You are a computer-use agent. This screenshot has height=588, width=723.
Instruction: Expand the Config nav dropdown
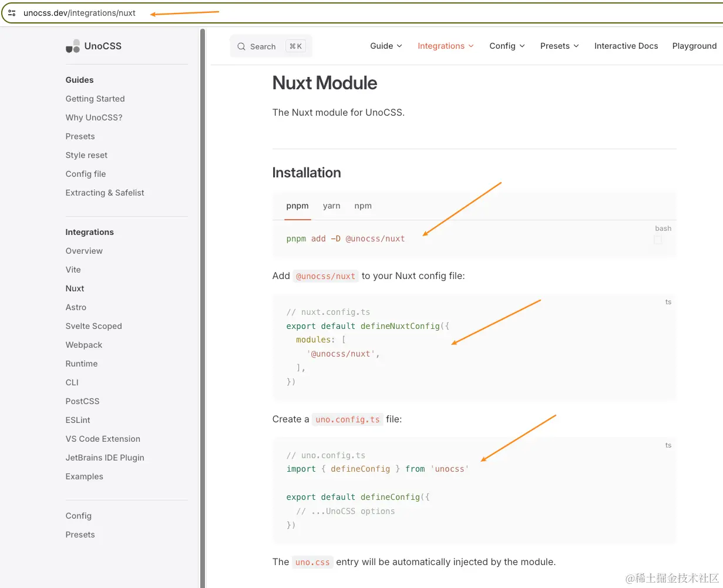click(x=507, y=46)
